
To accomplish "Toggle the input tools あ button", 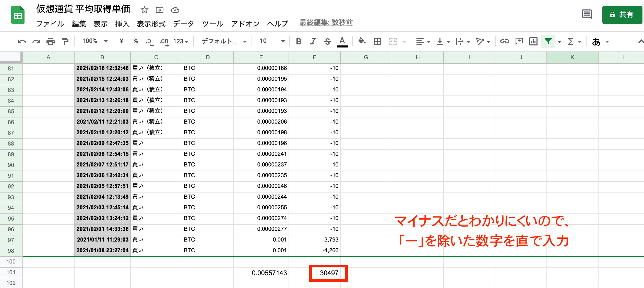I will pos(596,42).
